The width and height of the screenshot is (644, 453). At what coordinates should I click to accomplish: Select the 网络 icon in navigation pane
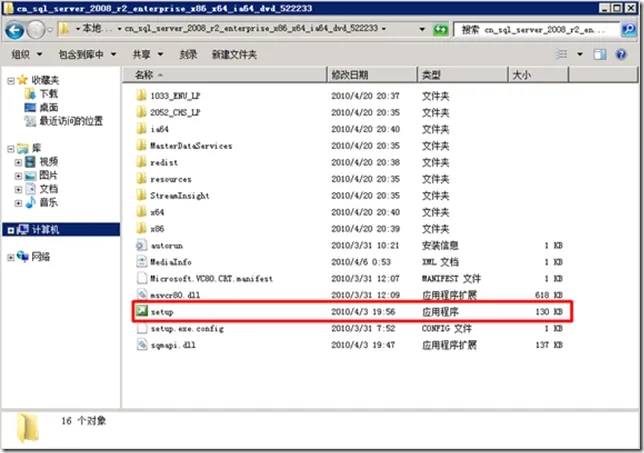[x=23, y=256]
